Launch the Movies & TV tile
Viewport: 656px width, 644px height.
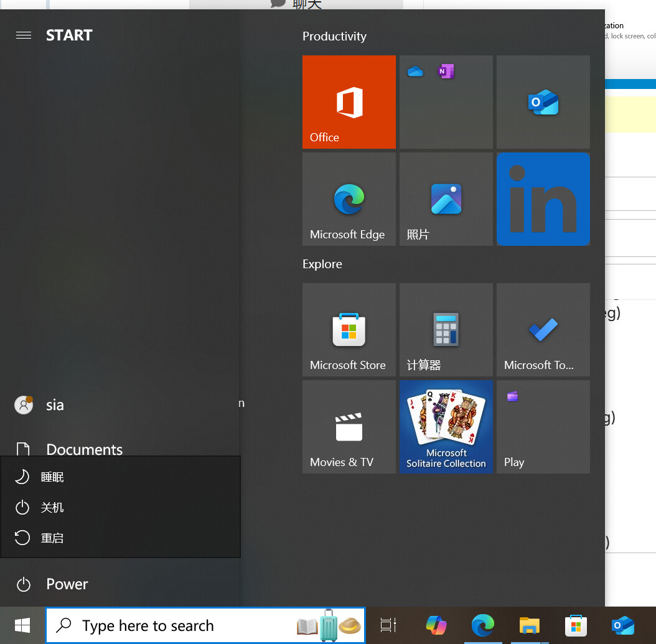[349, 427]
